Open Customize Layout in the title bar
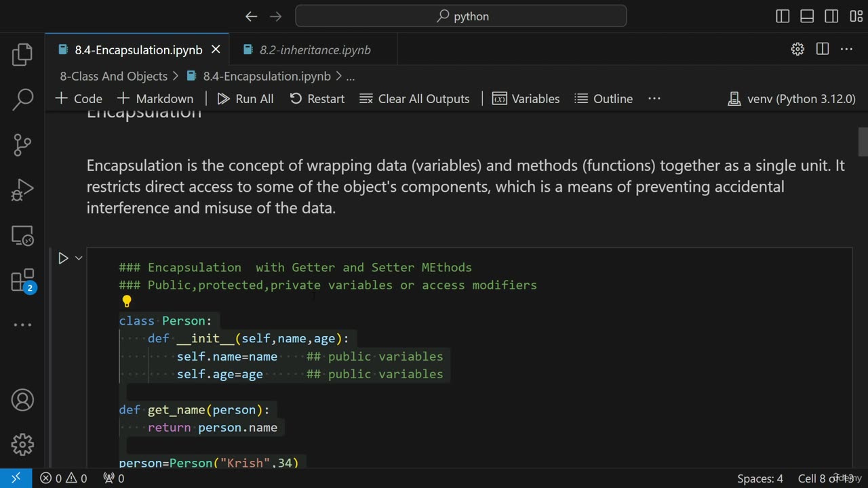 click(x=856, y=16)
